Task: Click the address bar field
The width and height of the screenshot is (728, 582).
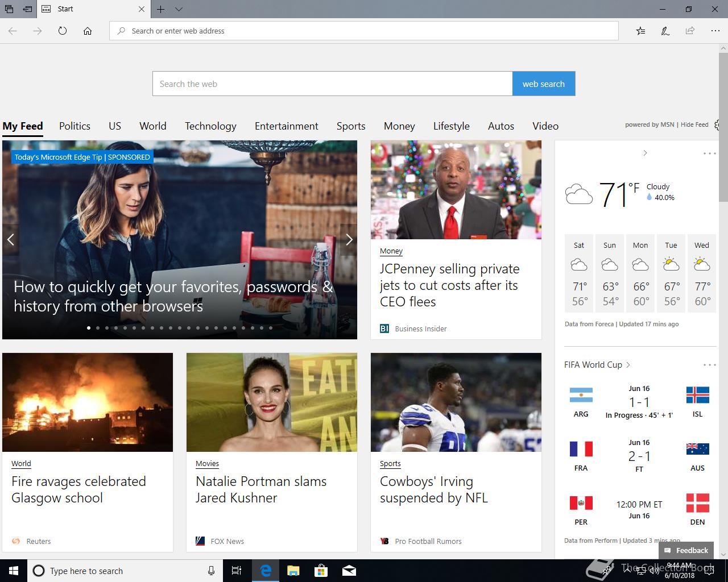Action: [x=364, y=31]
